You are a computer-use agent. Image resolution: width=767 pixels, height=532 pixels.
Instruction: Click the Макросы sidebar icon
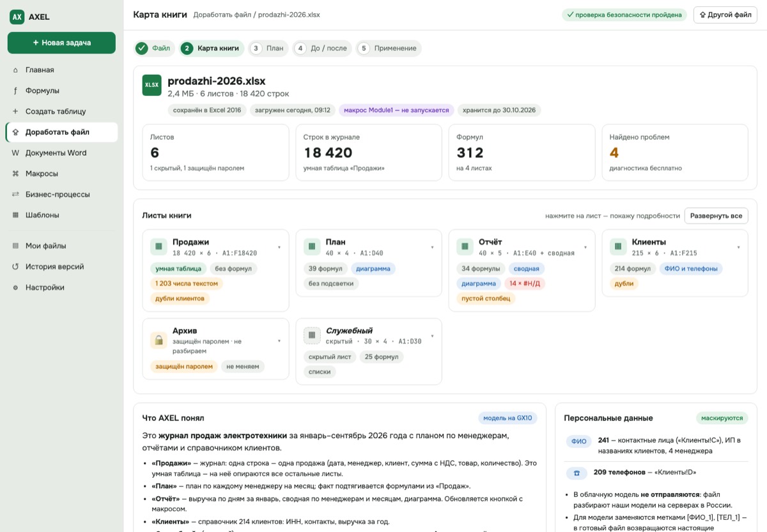(15, 174)
